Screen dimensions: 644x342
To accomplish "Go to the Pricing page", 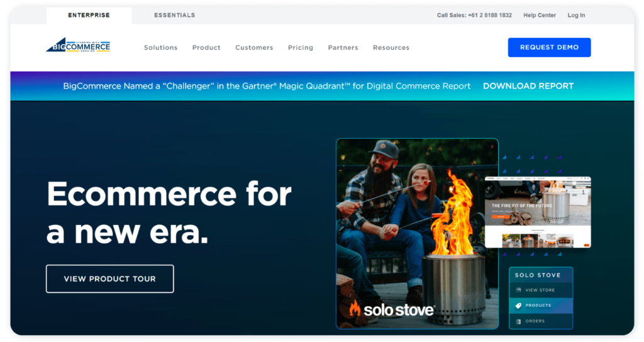I will click(300, 48).
